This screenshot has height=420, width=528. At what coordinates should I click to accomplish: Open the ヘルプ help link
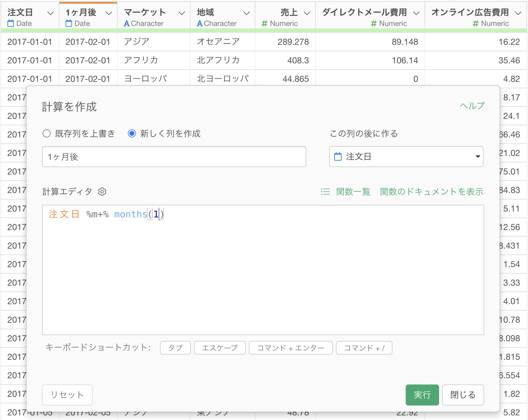(472, 106)
